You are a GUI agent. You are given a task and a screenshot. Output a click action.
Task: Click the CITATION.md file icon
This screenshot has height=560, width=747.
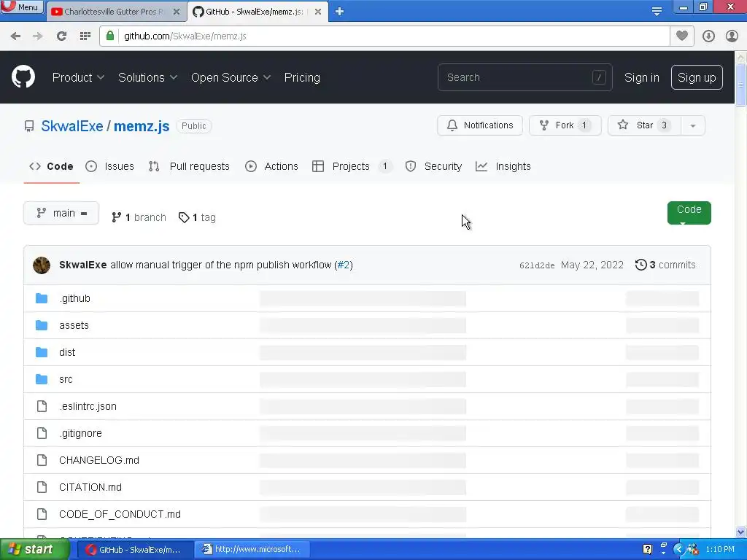[x=42, y=487]
